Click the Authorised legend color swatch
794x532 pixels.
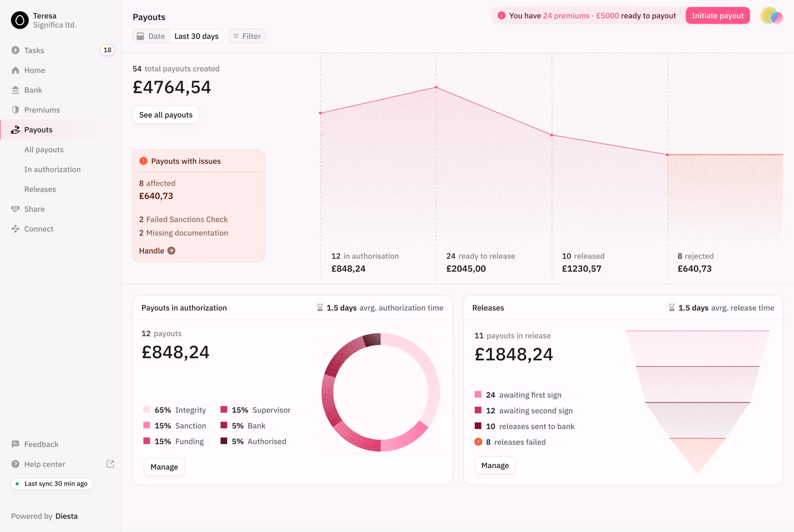(x=224, y=441)
